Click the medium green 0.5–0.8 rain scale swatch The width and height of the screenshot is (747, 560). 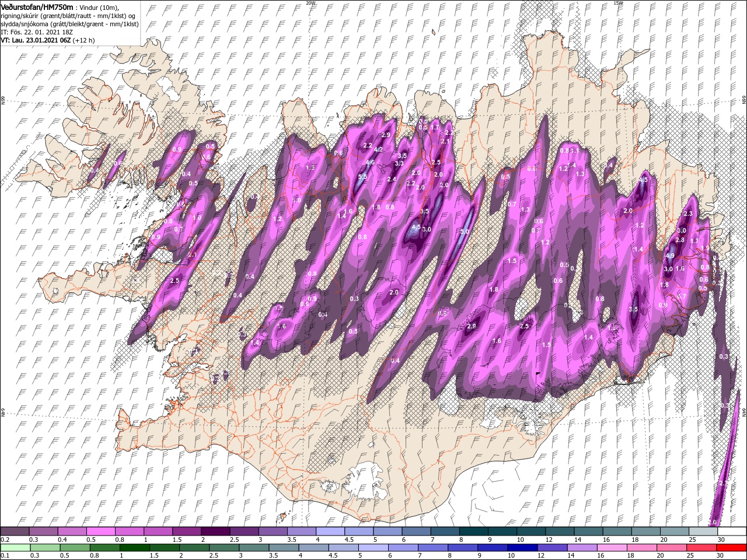click(74, 548)
